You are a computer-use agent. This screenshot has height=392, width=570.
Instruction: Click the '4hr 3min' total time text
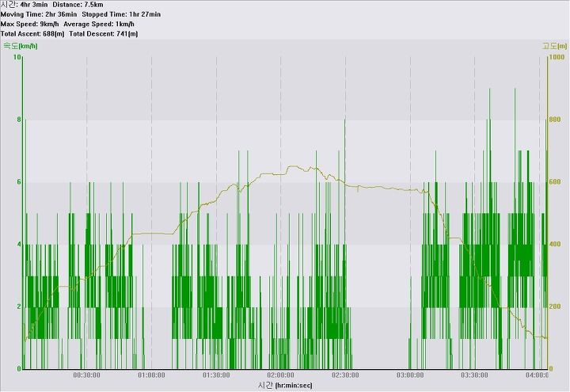point(34,5)
